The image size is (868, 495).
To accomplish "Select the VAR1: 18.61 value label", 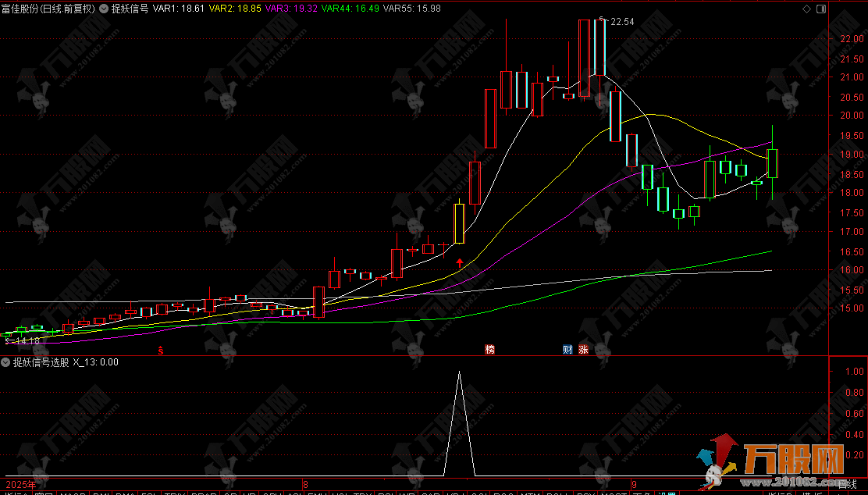I will point(178,9).
